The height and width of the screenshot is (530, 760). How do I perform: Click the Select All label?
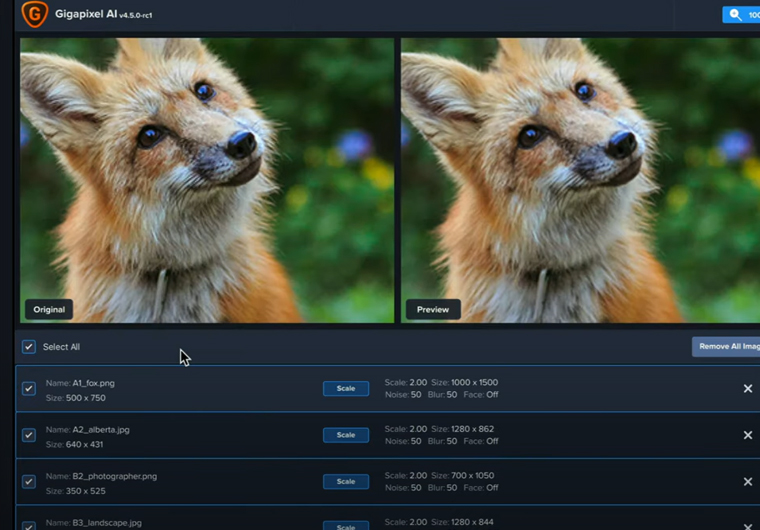[x=62, y=347]
